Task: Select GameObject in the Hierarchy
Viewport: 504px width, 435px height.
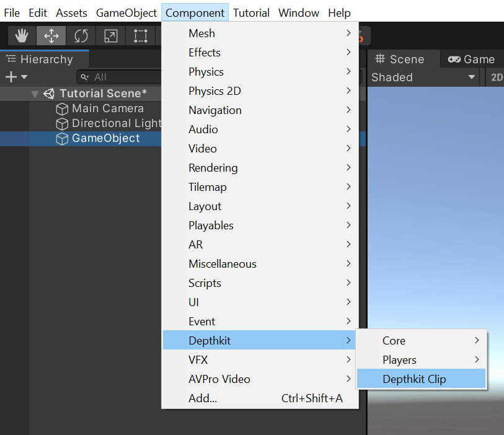Action: tap(105, 138)
